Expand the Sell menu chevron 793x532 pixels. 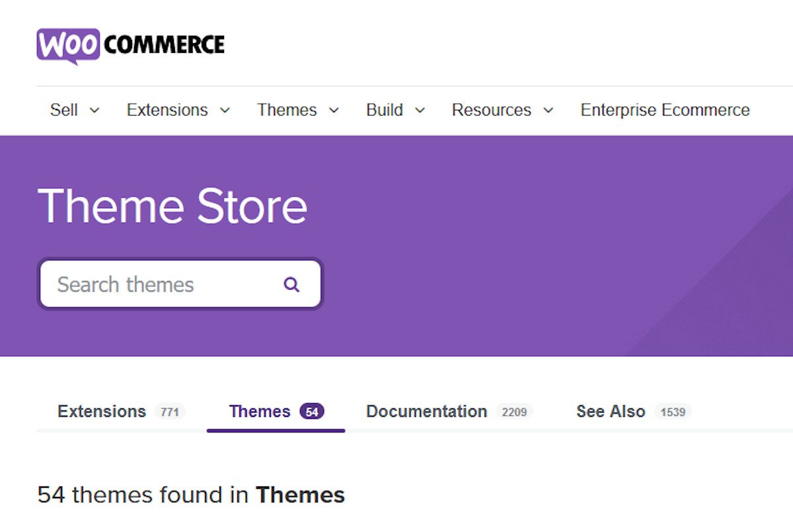pos(94,110)
